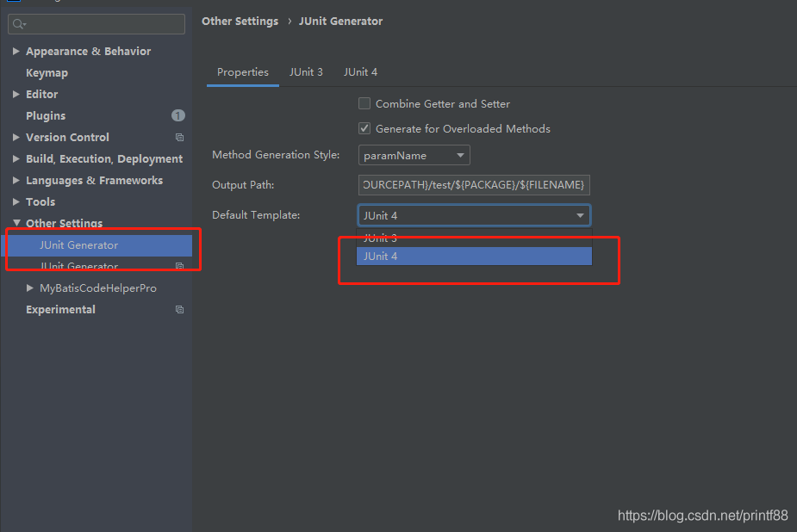The height and width of the screenshot is (532, 797).
Task: Disable Generate for Overloaded Methods
Action: tap(364, 128)
